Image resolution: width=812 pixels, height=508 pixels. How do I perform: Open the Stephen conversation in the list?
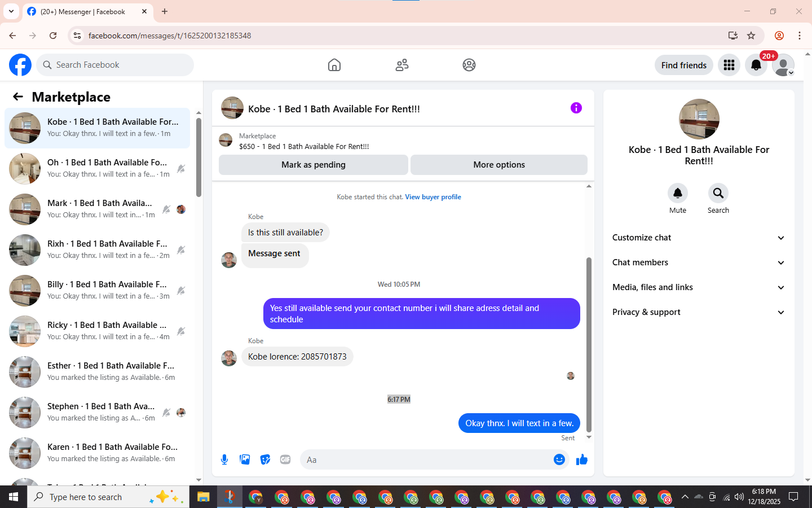[97, 413]
